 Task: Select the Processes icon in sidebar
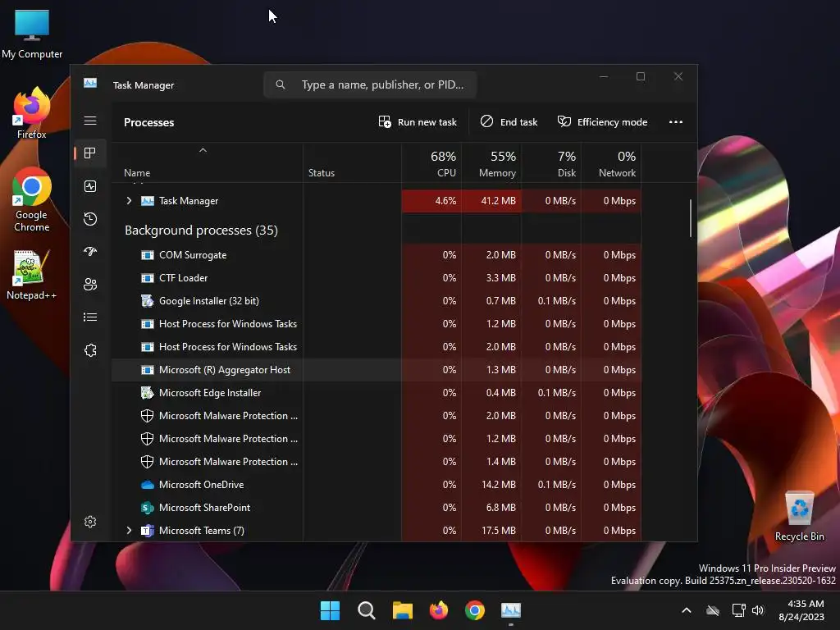(90, 153)
